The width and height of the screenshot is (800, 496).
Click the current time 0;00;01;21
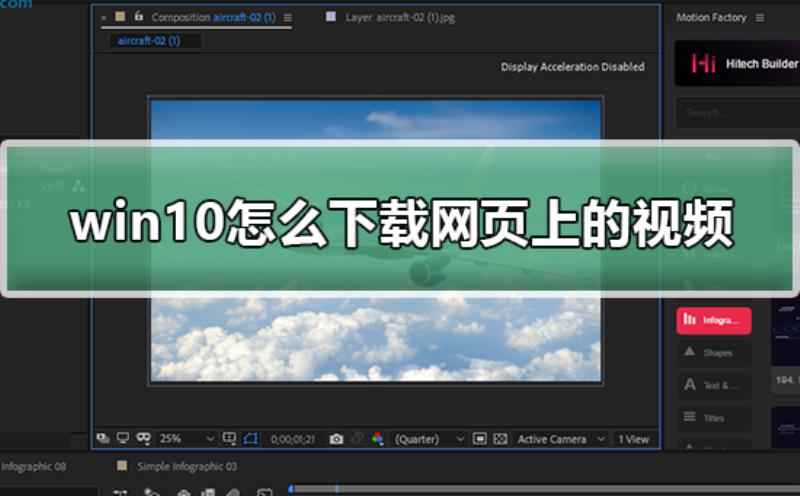[x=293, y=439]
